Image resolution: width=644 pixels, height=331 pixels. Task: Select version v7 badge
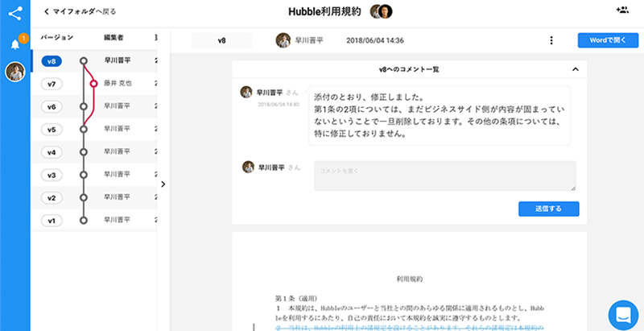click(x=52, y=85)
